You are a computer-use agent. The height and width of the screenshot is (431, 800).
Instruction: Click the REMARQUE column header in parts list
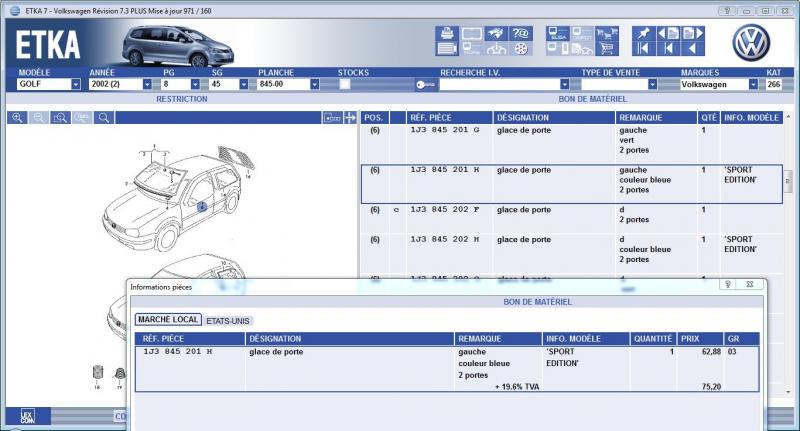click(656, 118)
